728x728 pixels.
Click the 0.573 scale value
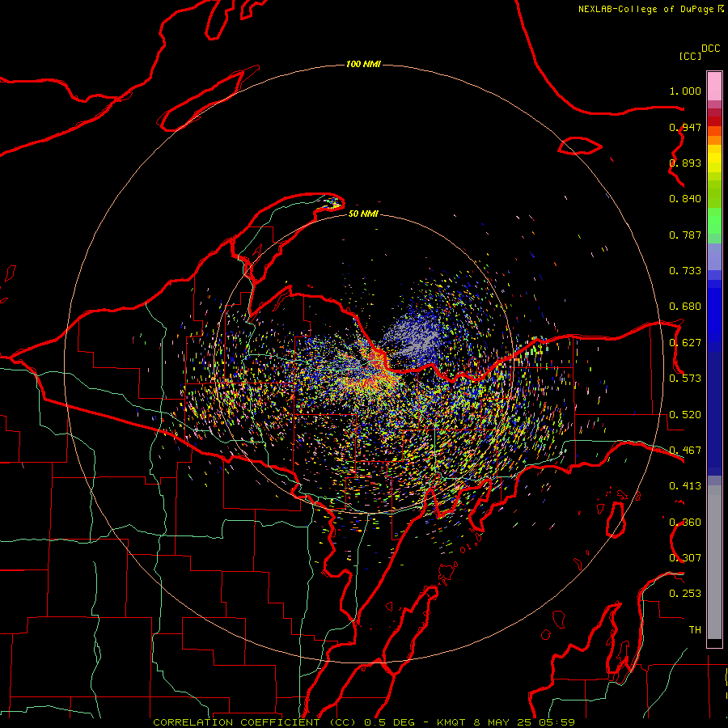[685, 379]
